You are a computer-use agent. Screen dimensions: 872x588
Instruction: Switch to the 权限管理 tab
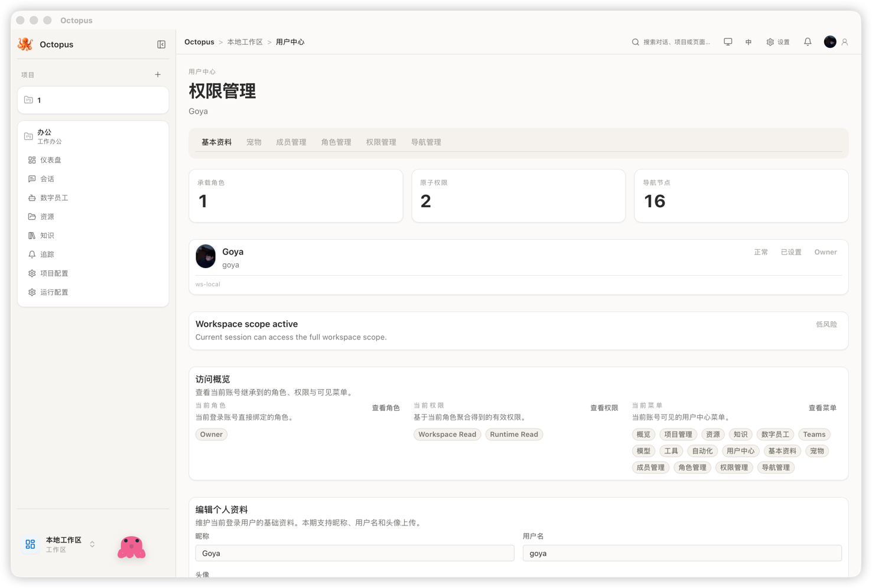[381, 142]
